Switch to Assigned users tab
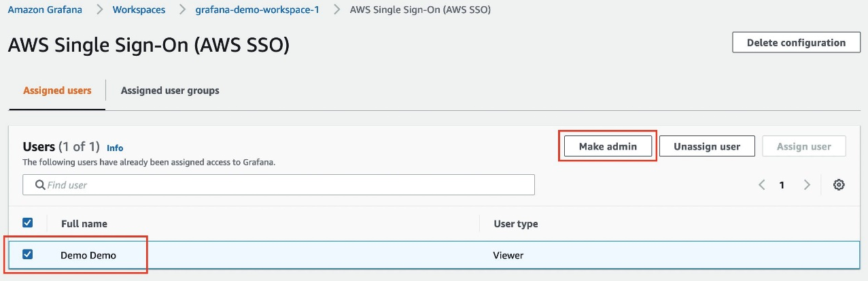Image resolution: width=868 pixels, height=281 pixels. (x=57, y=90)
